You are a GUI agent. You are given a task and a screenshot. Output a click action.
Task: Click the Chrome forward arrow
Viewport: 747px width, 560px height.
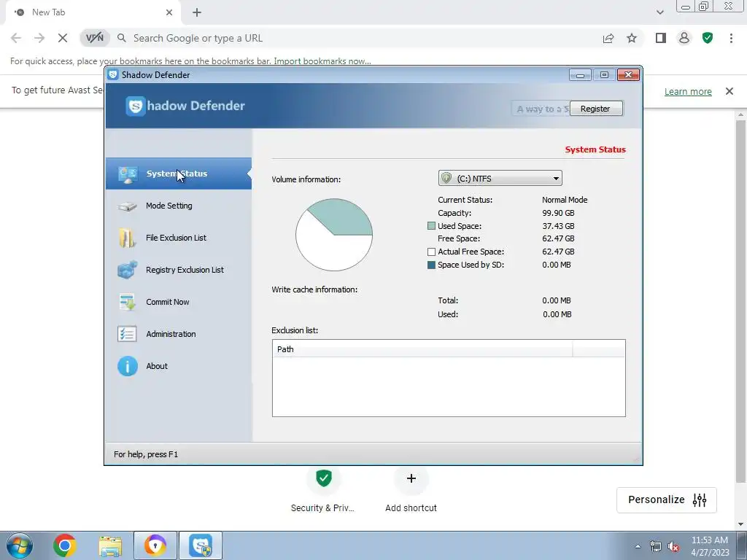tap(39, 38)
